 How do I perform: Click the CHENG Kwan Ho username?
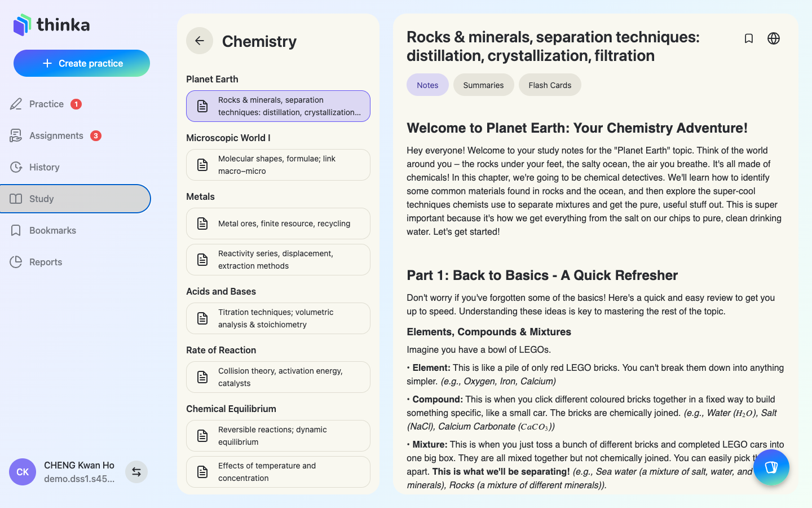point(79,465)
